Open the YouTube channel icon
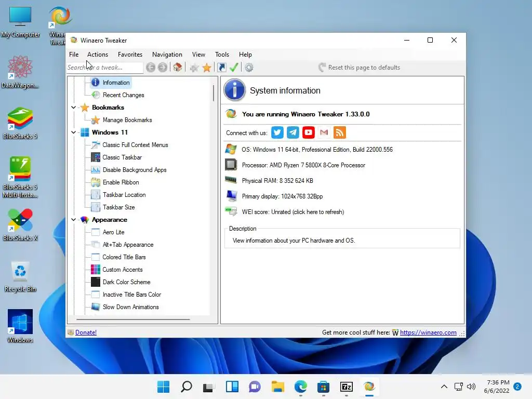Screen dimensions: 532x399 click(x=309, y=132)
